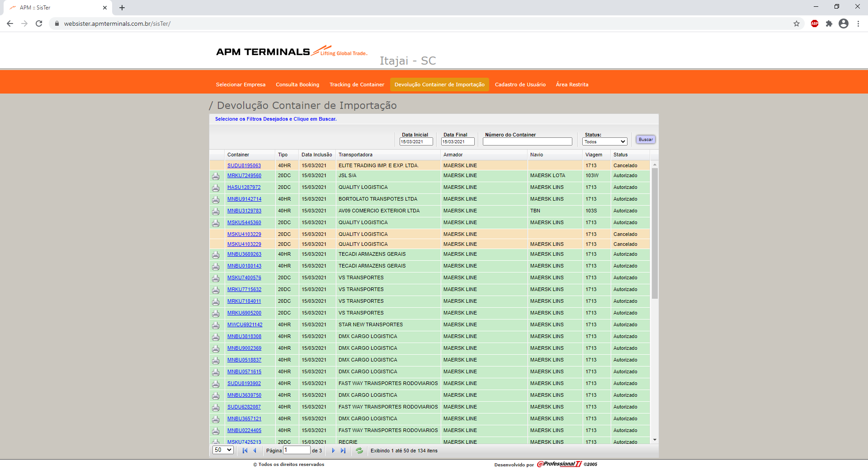
Task: Sort by the Status column header
Action: click(x=630, y=155)
